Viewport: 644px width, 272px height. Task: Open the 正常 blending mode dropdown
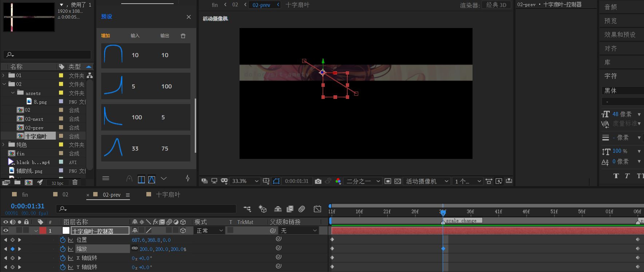pyautogui.click(x=210, y=231)
